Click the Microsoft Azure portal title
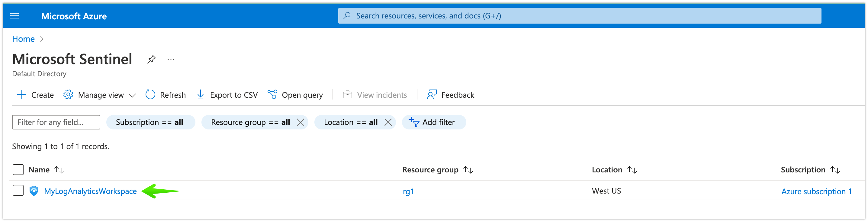 tap(74, 16)
